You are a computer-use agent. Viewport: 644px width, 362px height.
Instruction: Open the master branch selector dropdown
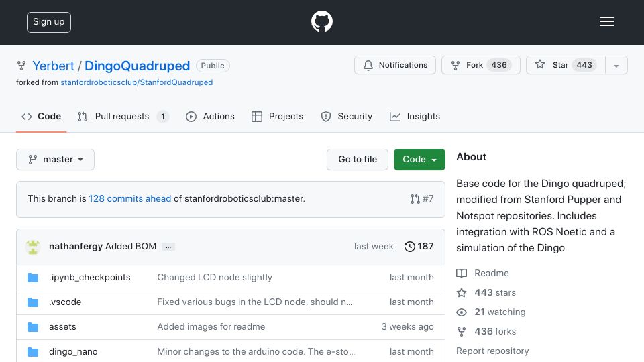pyautogui.click(x=55, y=160)
